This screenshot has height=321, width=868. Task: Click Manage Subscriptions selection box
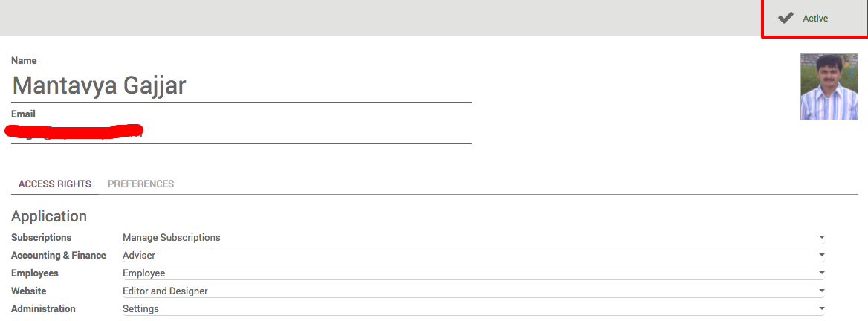(473, 238)
